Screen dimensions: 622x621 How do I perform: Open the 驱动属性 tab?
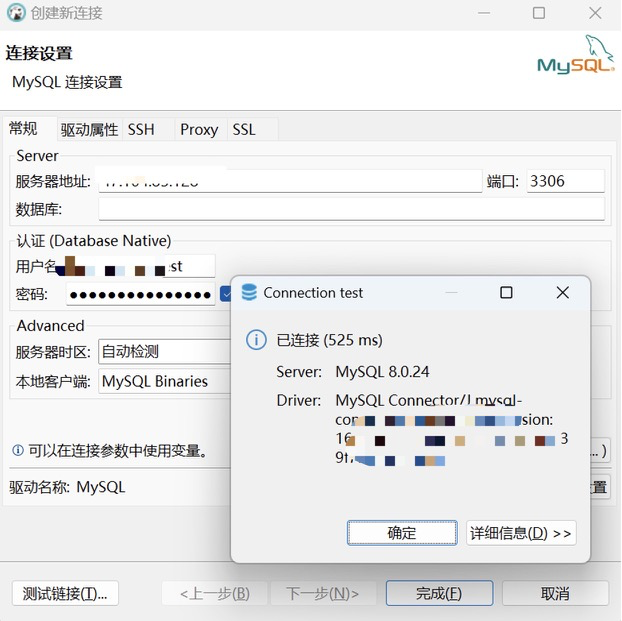pyautogui.click(x=90, y=129)
